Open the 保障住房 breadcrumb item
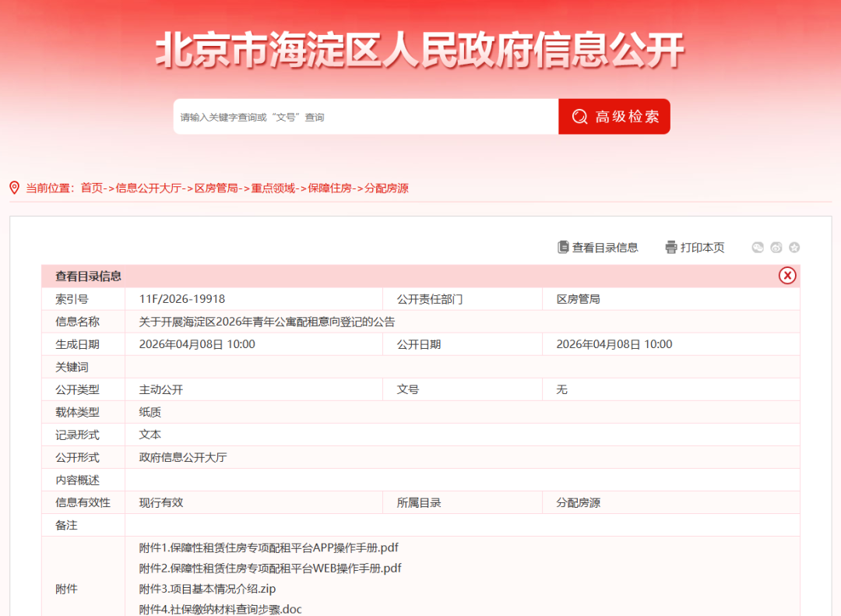The height and width of the screenshot is (616, 841). [x=329, y=188]
